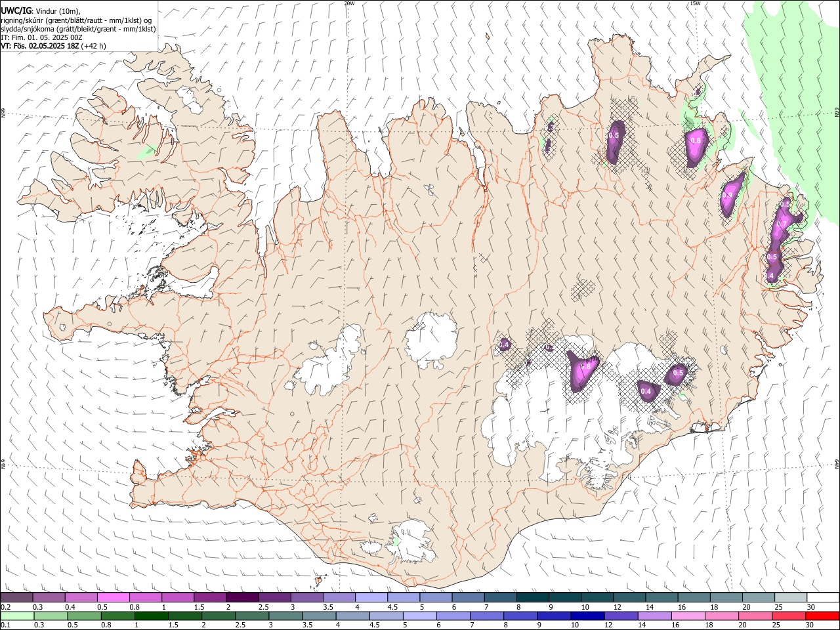Click the '0.2' label in the upper legend
Screen dimensions: 840x630
(5, 607)
